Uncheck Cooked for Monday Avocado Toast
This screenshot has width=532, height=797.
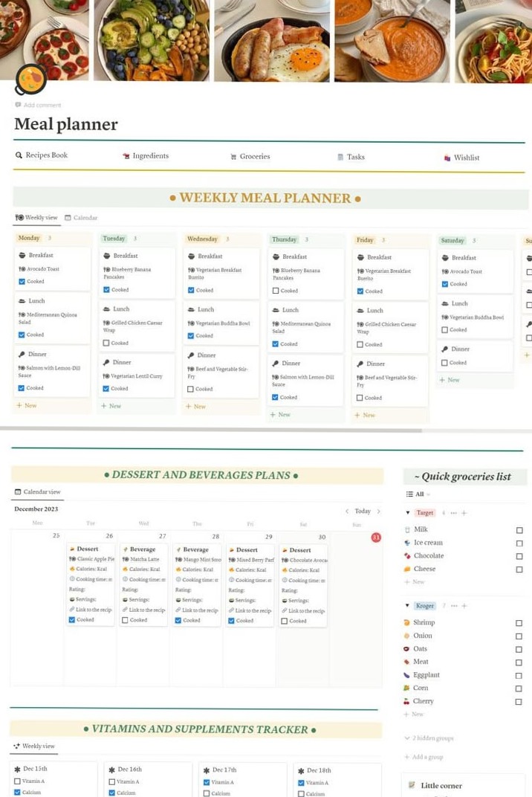point(22,282)
